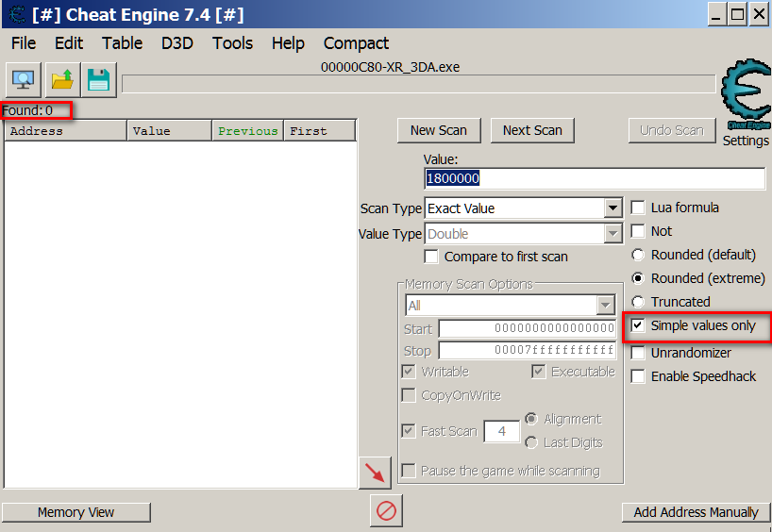Image resolution: width=772 pixels, height=532 pixels.
Task: Open Memory View
Action: (x=76, y=512)
